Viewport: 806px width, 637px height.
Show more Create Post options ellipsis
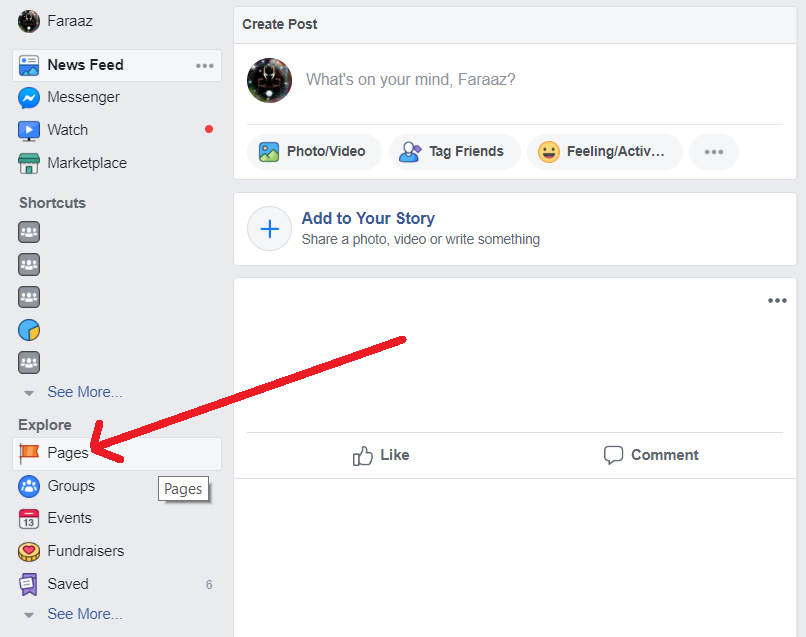(x=713, y=152)
